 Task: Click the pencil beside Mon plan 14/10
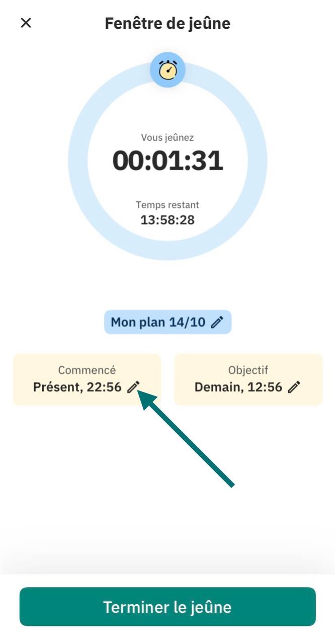217,323
